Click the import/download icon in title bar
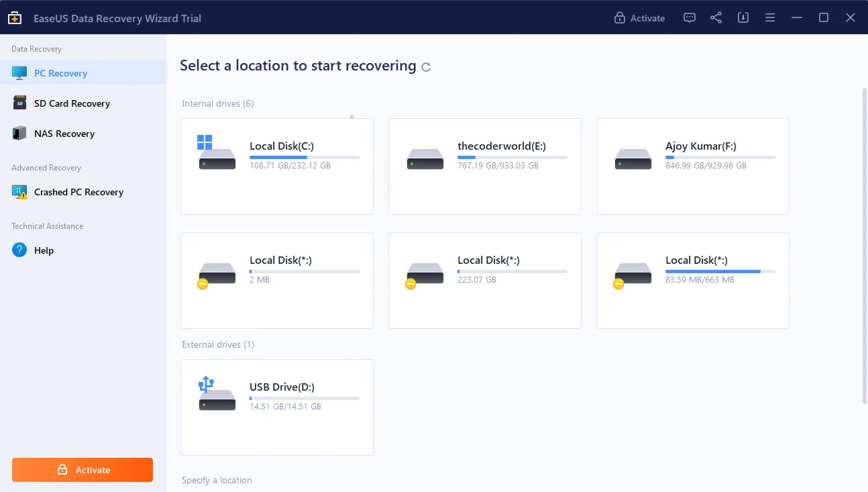 [743, 18]
